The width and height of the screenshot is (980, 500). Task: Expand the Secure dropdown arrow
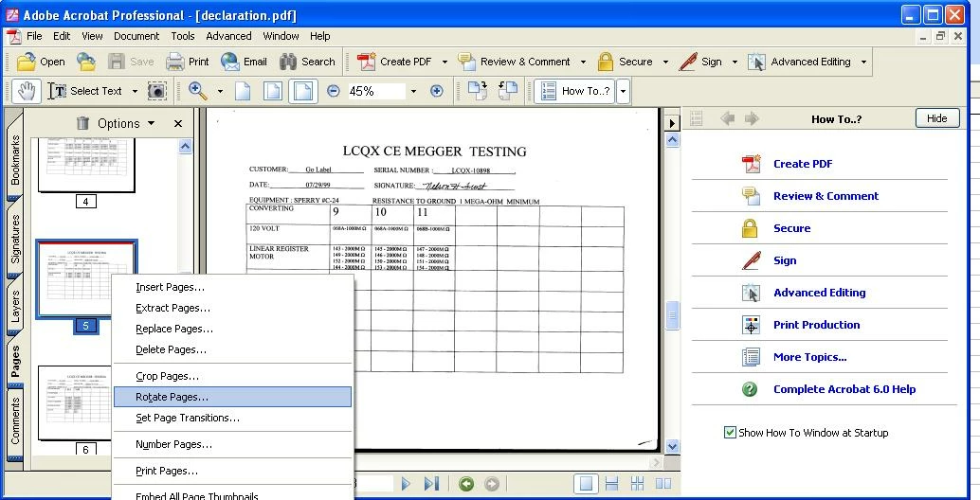click(x=665, y=62)
